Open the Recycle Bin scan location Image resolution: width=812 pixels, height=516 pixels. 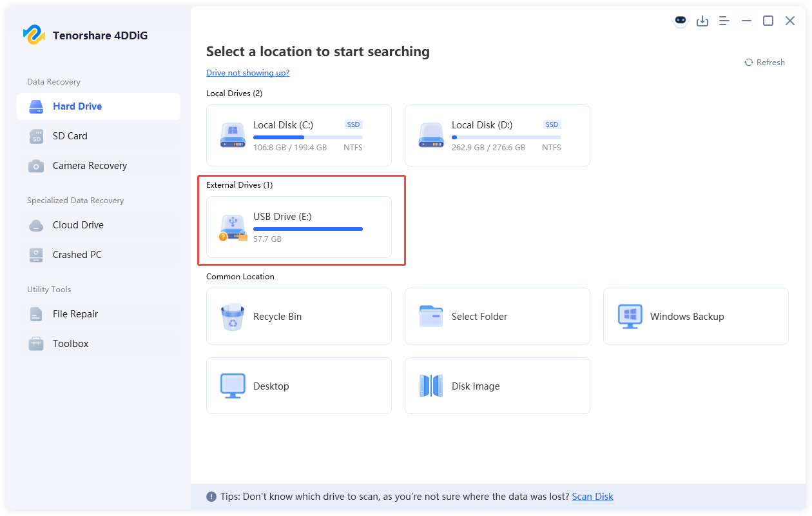click(x=298, y=316)
